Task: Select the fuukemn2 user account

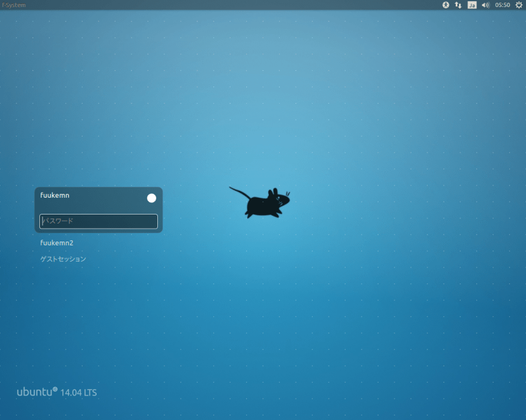Action: click(57, 243)
